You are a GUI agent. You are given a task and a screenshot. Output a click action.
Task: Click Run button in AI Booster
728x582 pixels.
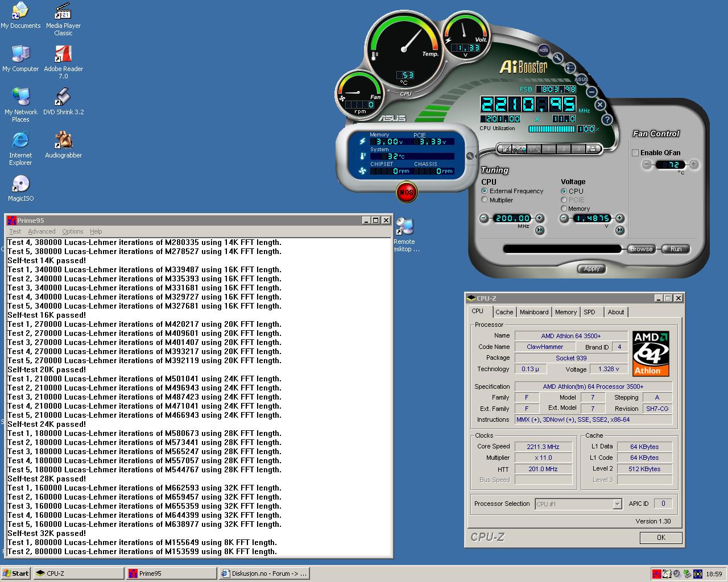point(676,249)
